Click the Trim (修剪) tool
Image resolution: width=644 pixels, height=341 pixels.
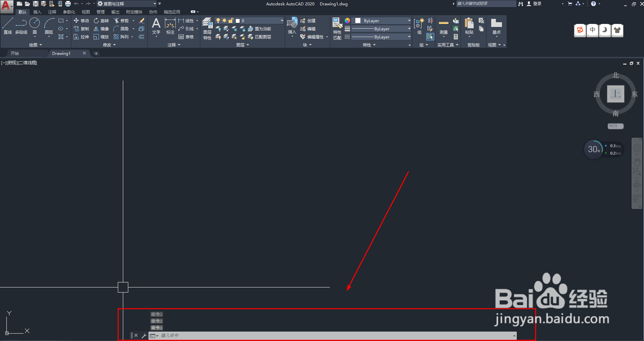121,21
